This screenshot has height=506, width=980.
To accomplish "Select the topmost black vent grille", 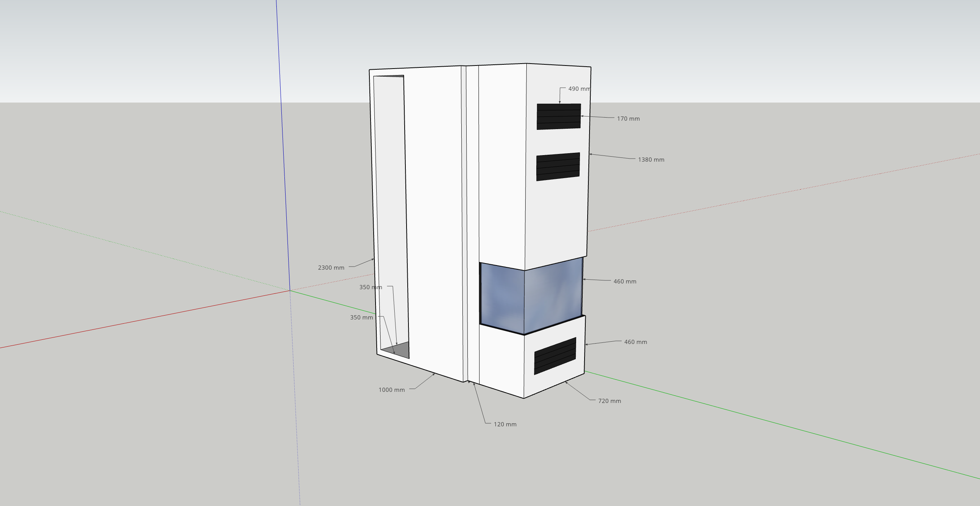I will [x=559, y=116].
